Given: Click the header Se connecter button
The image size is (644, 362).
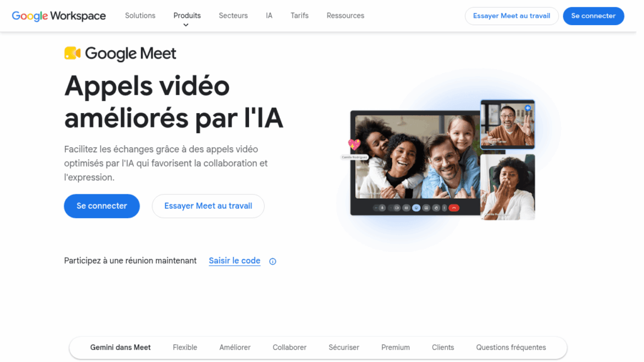Looking at the screenshot, I should click(x=594, y=16).
